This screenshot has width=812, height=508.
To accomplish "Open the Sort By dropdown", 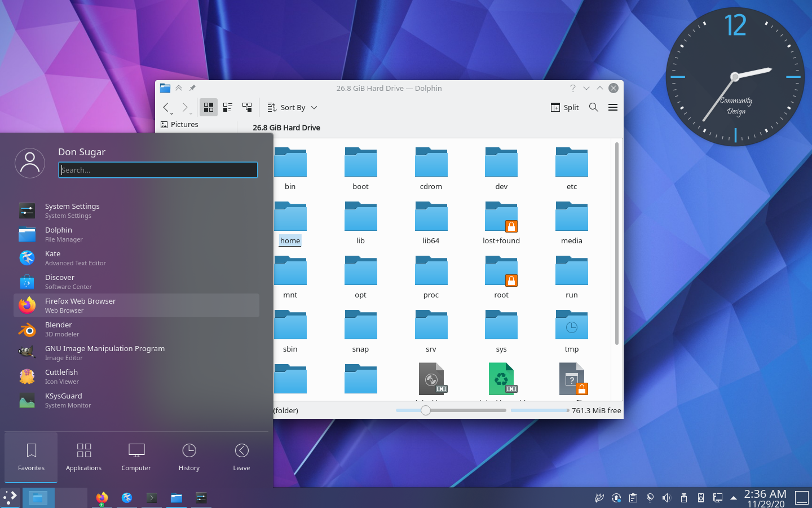I will pos(292,107).
